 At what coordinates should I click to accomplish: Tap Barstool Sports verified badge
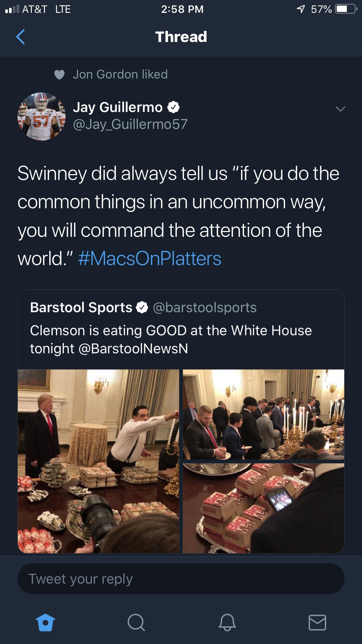[142, 307]
